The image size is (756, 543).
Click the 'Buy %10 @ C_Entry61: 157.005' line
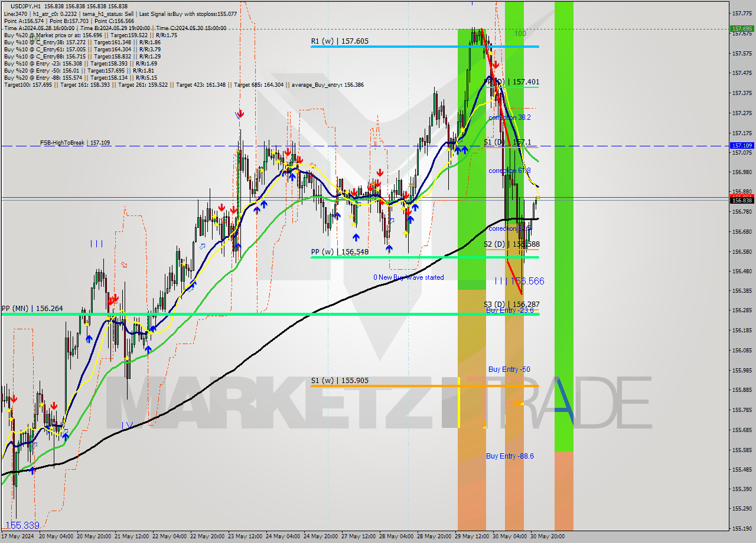coord(82,49)
